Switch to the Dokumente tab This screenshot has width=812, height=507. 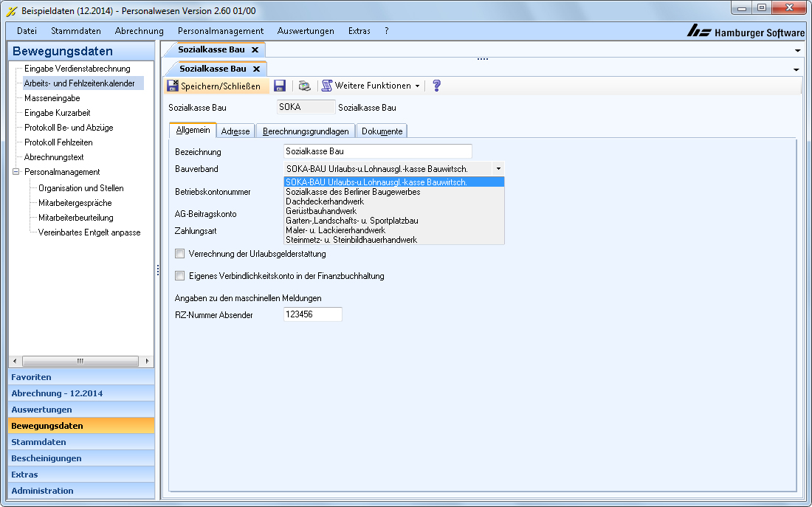382,131
